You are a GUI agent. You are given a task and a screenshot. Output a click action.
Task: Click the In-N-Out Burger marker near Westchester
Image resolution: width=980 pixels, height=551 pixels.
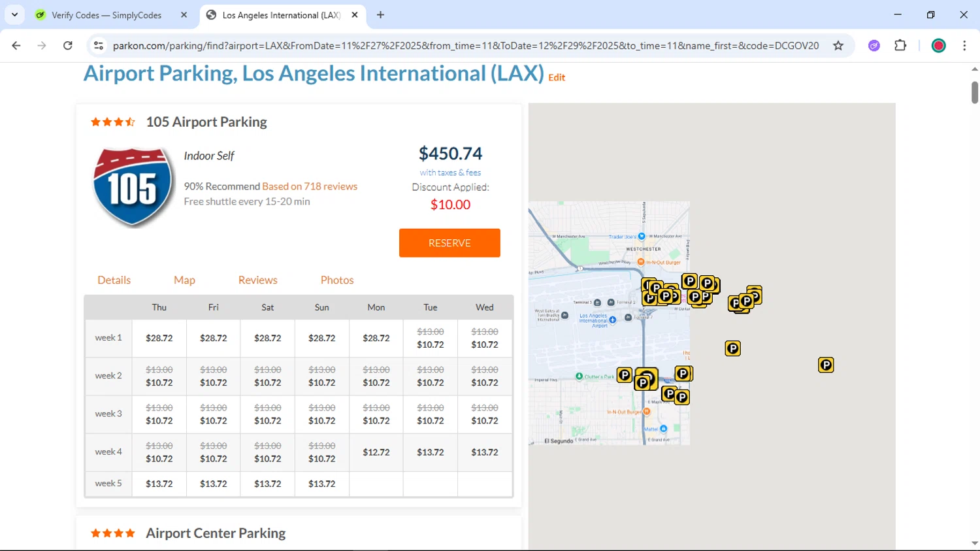pos(641,262)
